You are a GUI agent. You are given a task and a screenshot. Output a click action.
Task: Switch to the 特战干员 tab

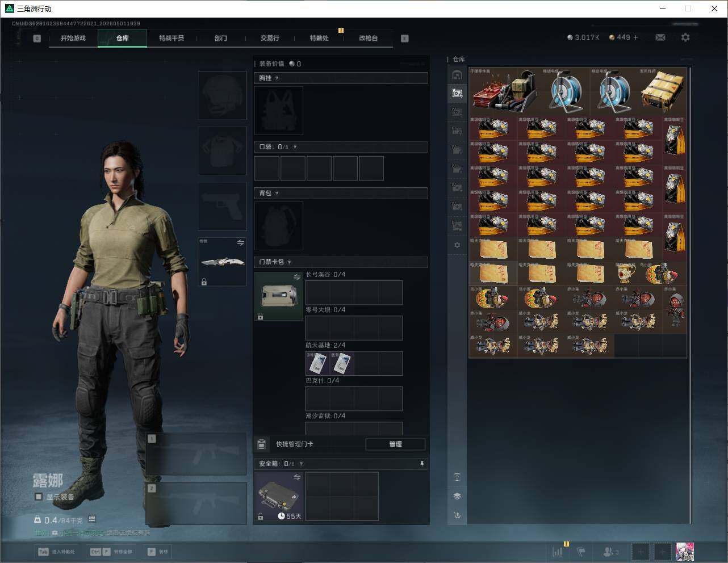171,38
